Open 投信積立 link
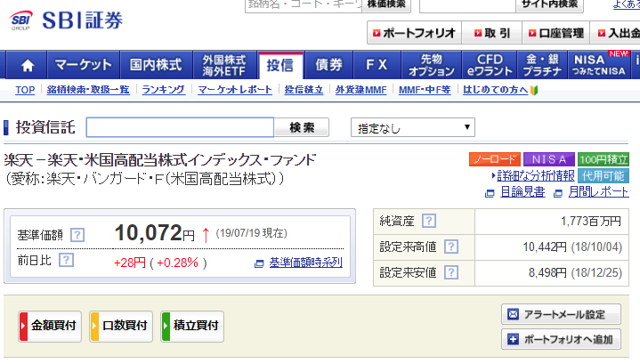Screen dimensions: 640x364 coord(304,90)
